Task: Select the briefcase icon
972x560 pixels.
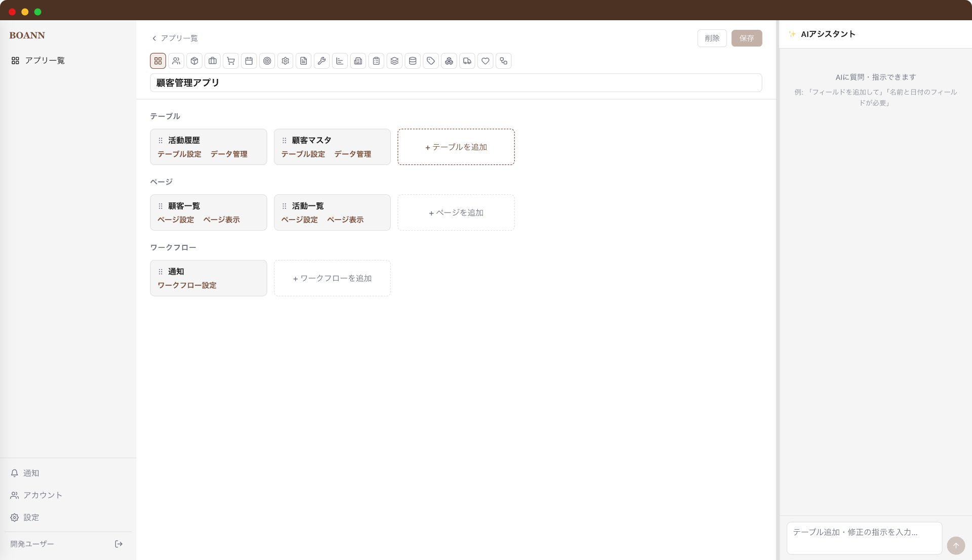Action: (x=213, y=61)
